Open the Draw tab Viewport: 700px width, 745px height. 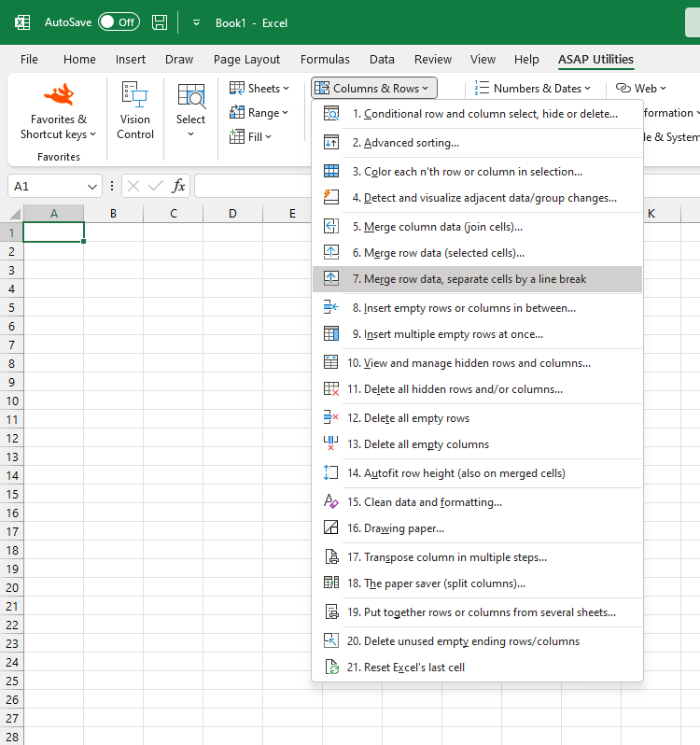click(179, 60)
